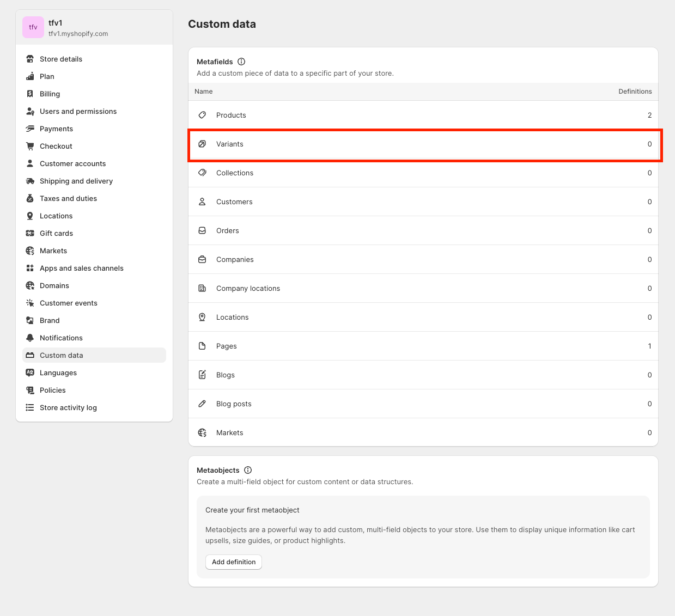
Task: Click the info icon beside Metaobjects heading
Action: pyautogui.click(x=248, y=470)
